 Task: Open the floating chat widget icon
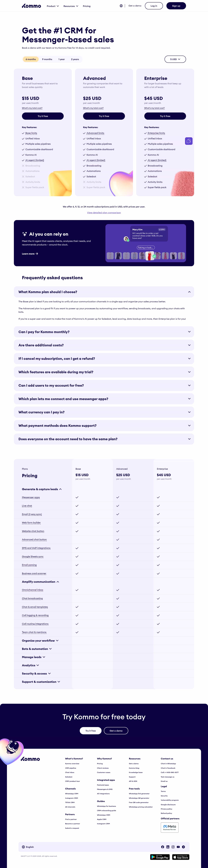click(x=189, y=141)
